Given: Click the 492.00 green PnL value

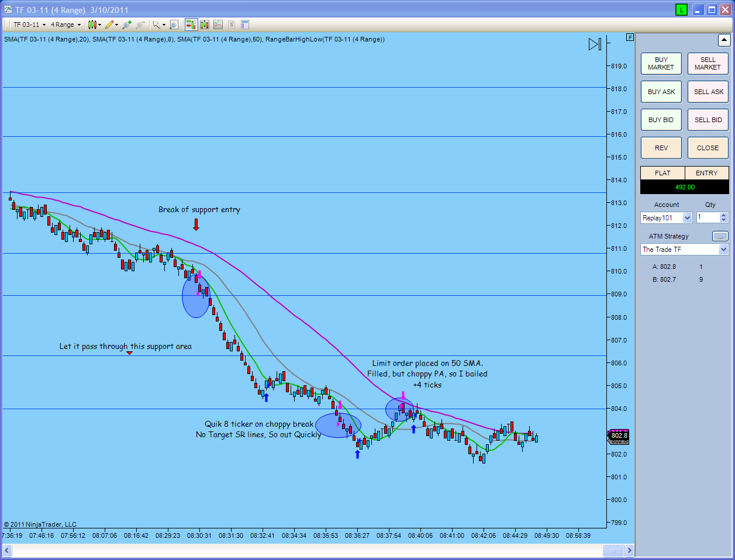Looking at the screenshot, I should (x=685, y=187).
